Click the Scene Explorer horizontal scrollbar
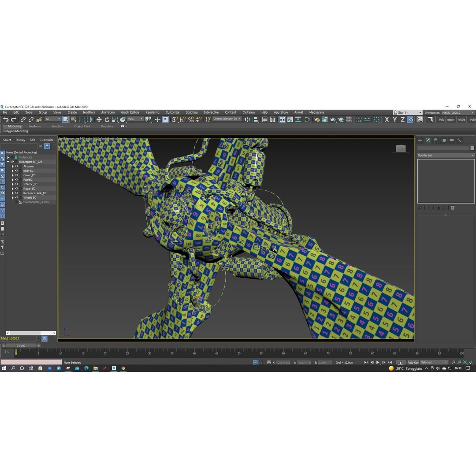This screenshot has height=476, width=476. pyautogui.click(x=31, y=333)
